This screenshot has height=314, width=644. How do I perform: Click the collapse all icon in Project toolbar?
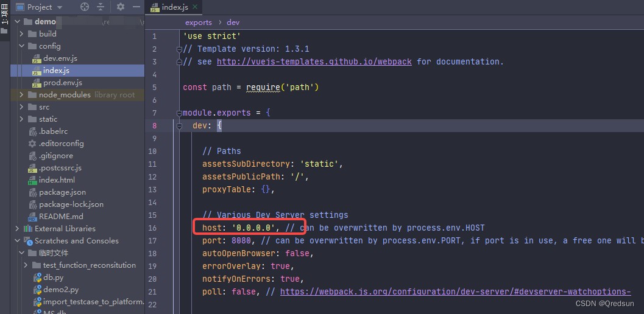tap(101, 7)
